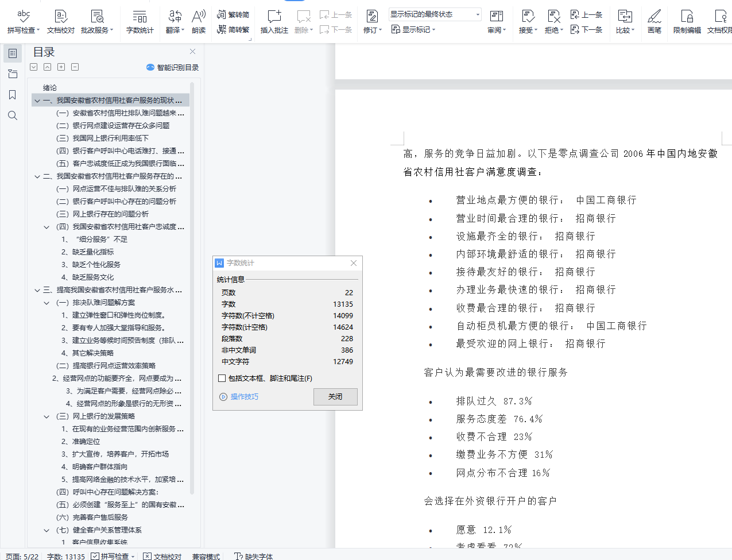Click the 智能识别目录 smart TOC button
This screenshot has height=560, width=732.
tap(173, 67)
